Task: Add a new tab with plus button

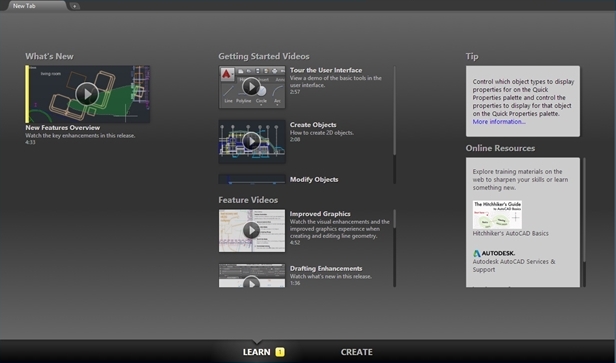Action: click(x=74, y=6)
